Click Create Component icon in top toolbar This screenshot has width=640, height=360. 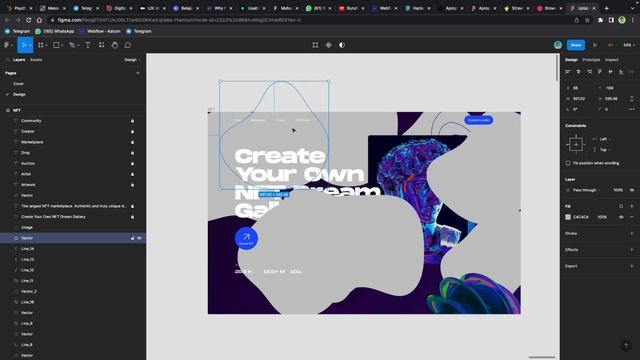click(x=329, y=45)
